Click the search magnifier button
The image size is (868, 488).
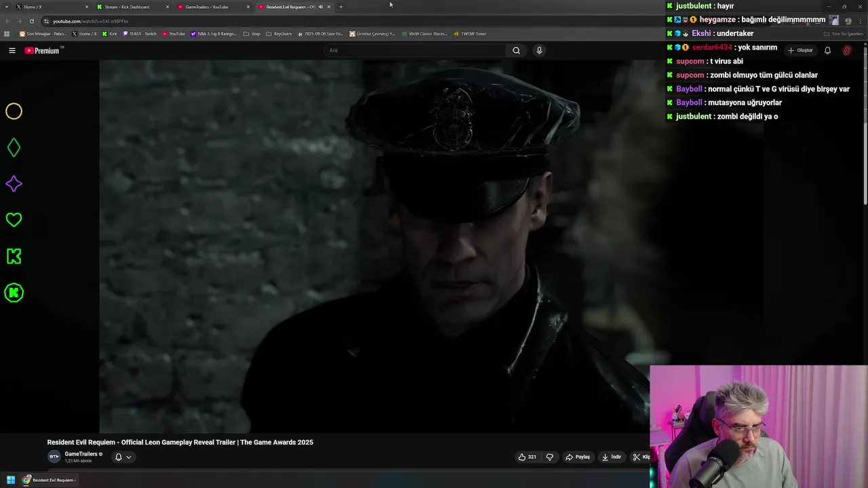pos(516,50)
